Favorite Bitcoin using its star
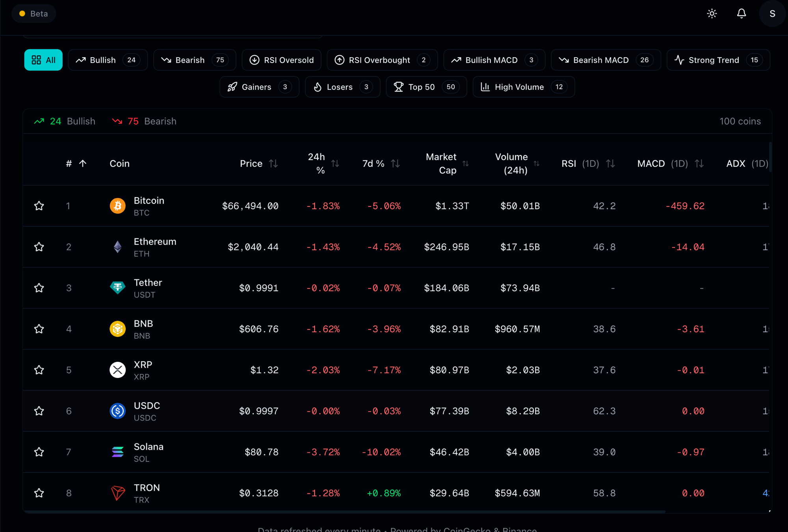 (x=39, y=206)
